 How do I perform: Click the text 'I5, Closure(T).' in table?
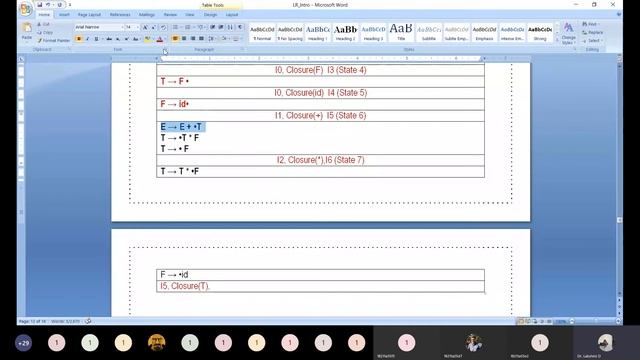(185, 286)
